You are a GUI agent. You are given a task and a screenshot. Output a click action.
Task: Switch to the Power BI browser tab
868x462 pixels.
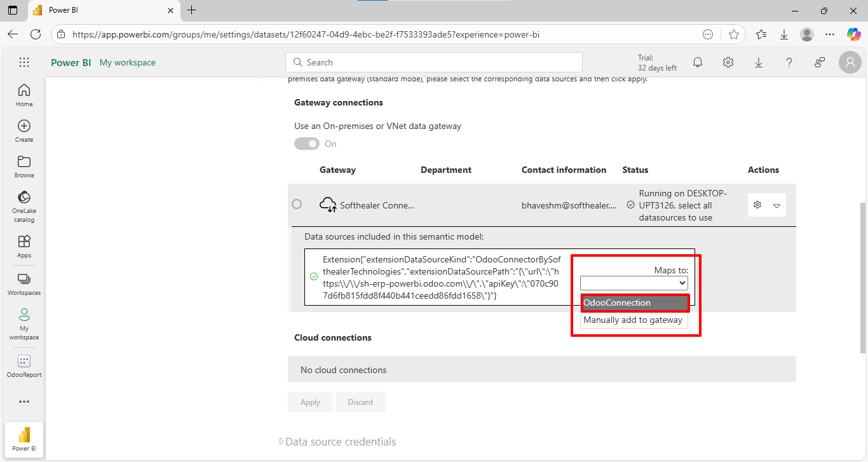tap(103, 10)
